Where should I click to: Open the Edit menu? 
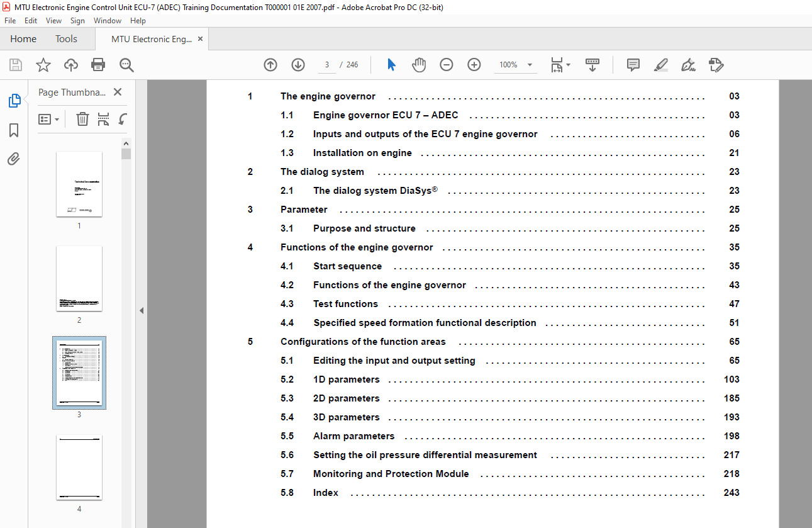pyautogui.click(x=31, y=21)
